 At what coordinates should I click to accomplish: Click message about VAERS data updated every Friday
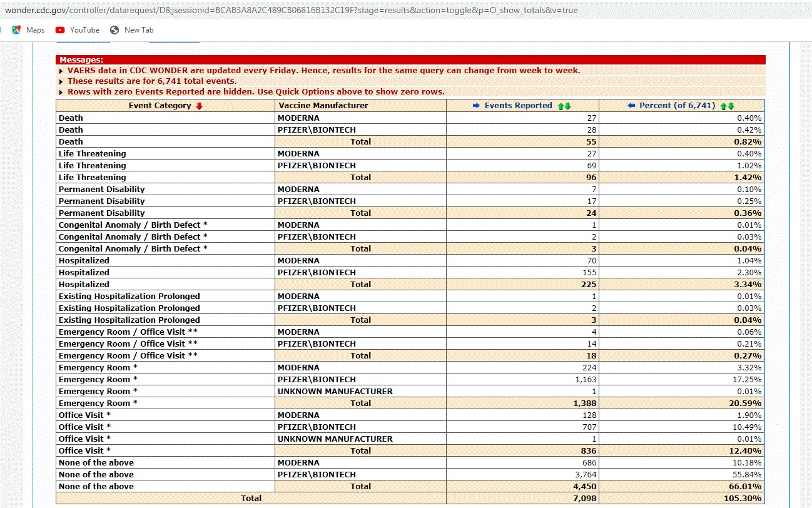tap(323, 71)
